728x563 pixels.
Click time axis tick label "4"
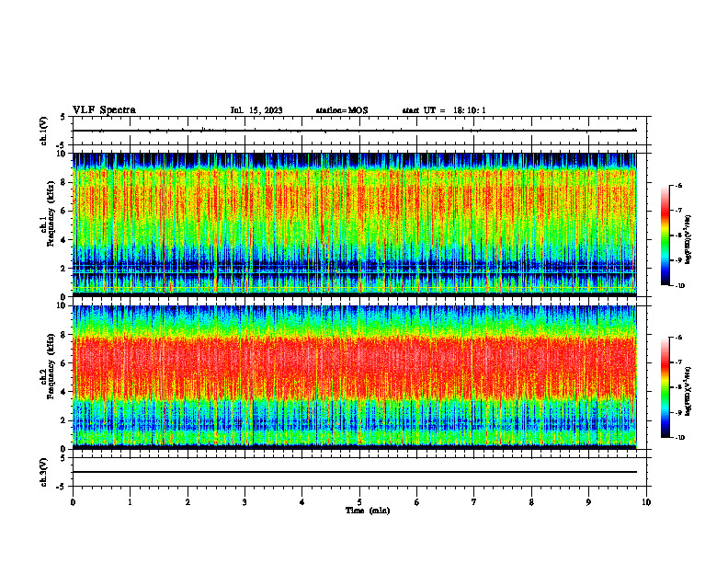click(x=302, y=502)
